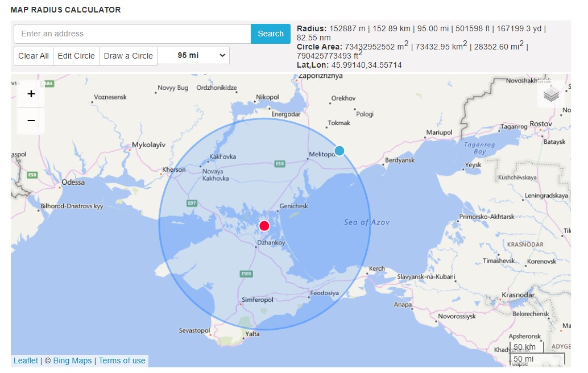
Task: Click the Yeysk town label
Action: (473, 165)
